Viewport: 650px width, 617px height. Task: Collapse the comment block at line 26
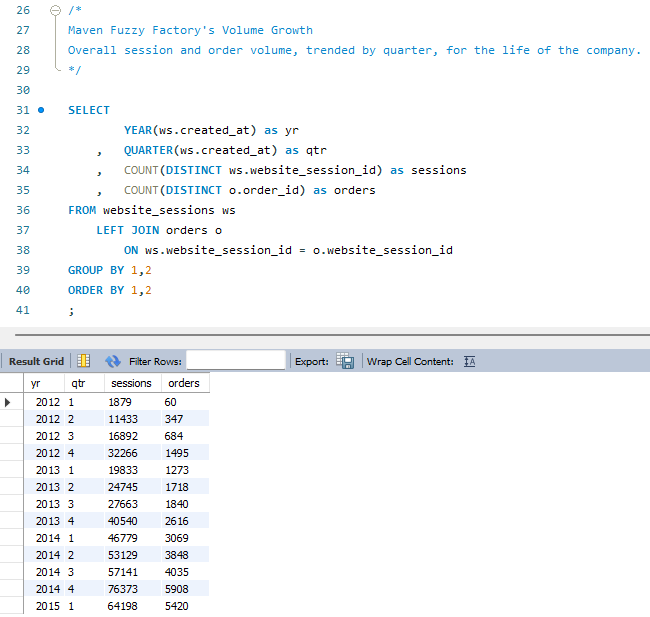(55, 10)
